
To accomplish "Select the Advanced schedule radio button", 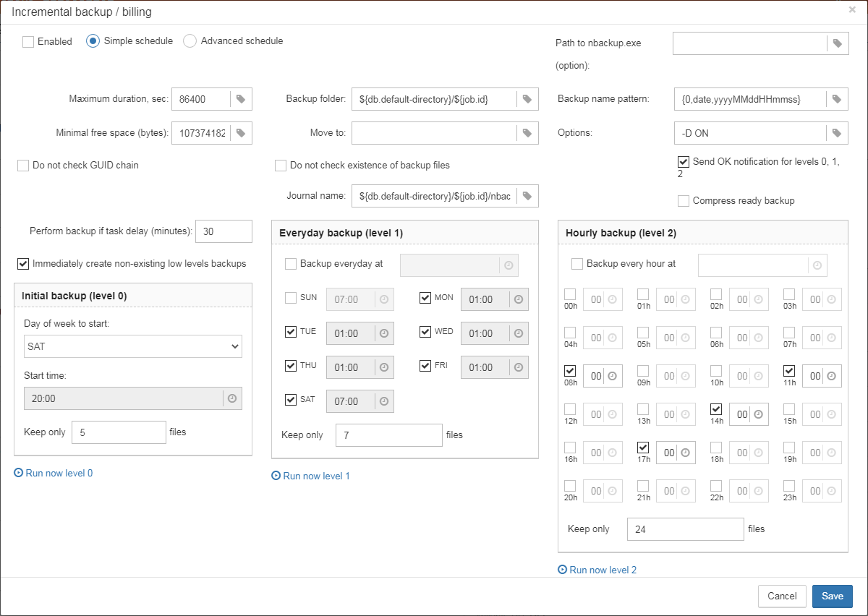I will pos(190,41).
